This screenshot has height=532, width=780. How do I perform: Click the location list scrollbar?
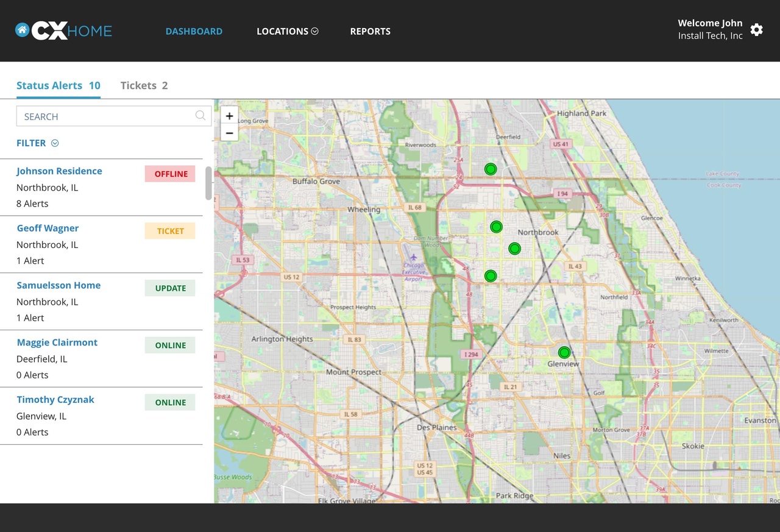pyautogui.click(x=208, y=183)
